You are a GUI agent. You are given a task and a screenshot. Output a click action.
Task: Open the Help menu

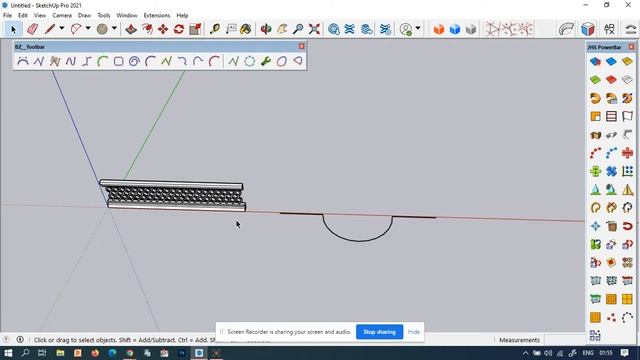[182, 15]
